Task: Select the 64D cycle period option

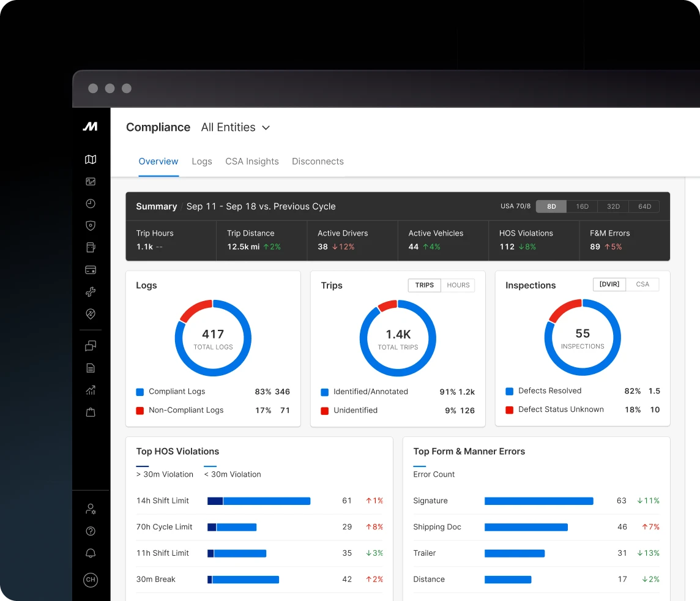Action: [x=644, y=207]
